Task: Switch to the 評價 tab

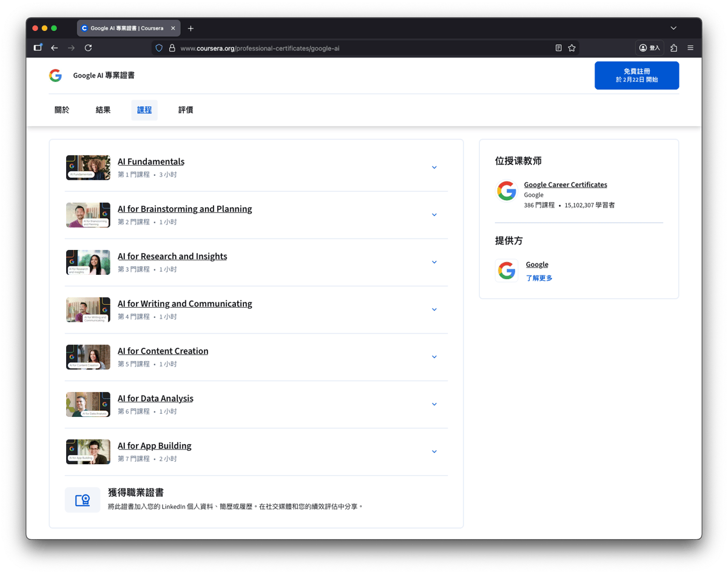Action: (186, 110)
